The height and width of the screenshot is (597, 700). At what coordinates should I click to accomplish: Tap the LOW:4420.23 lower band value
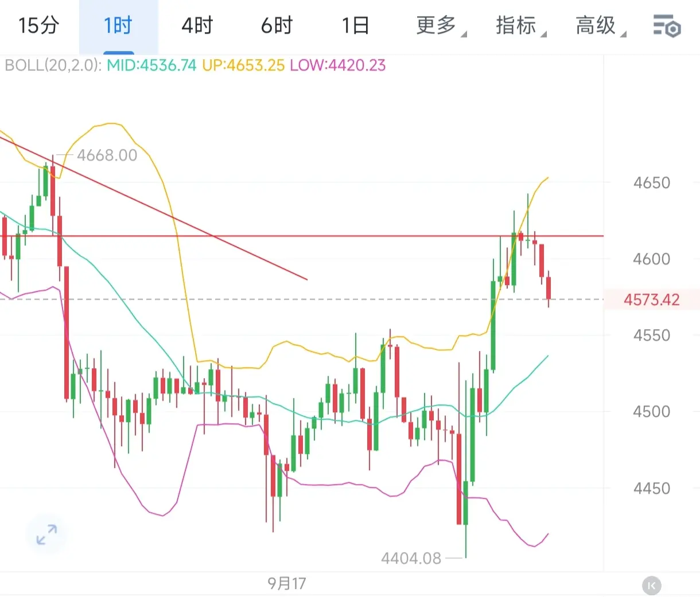[337, 65]
